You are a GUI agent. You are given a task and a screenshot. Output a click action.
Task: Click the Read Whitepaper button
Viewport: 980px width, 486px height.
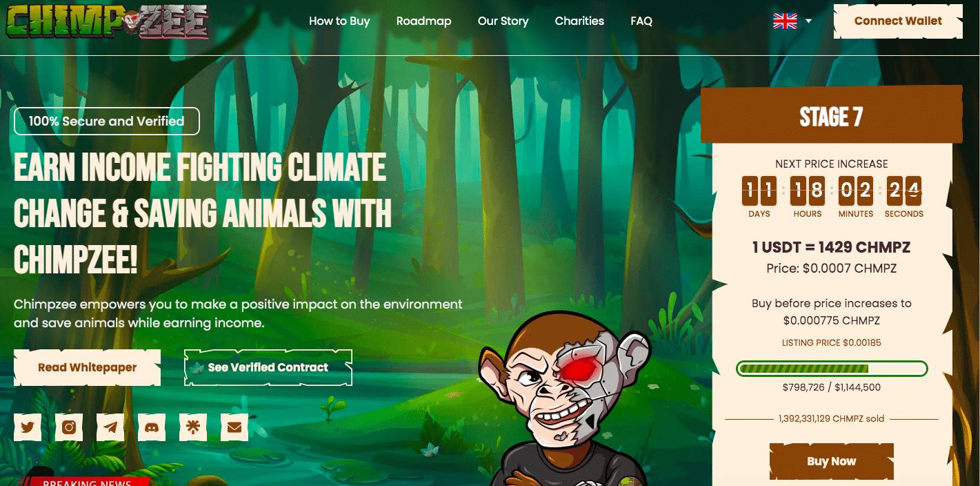click(87, 367)
